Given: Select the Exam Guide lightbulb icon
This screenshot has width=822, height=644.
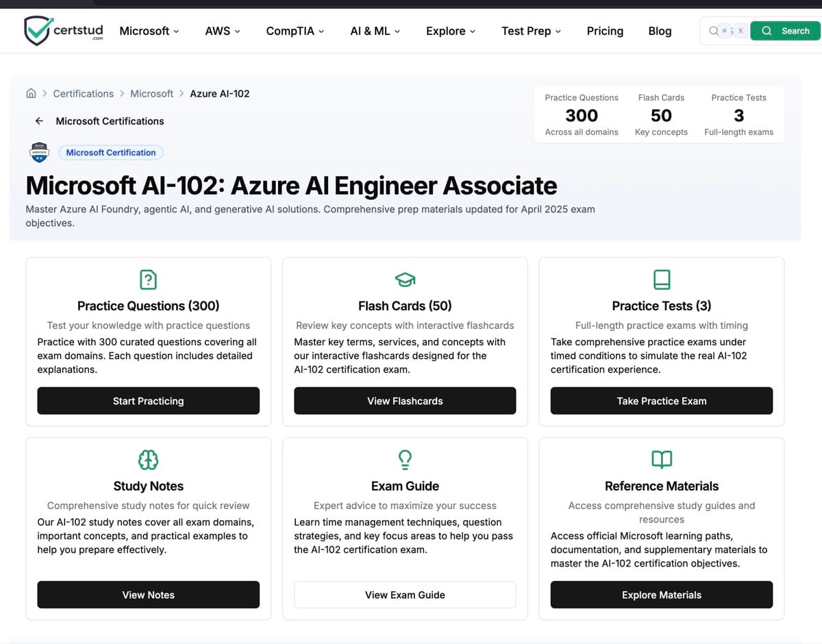Looking at the screenshot, I should (x=404, y=459).
